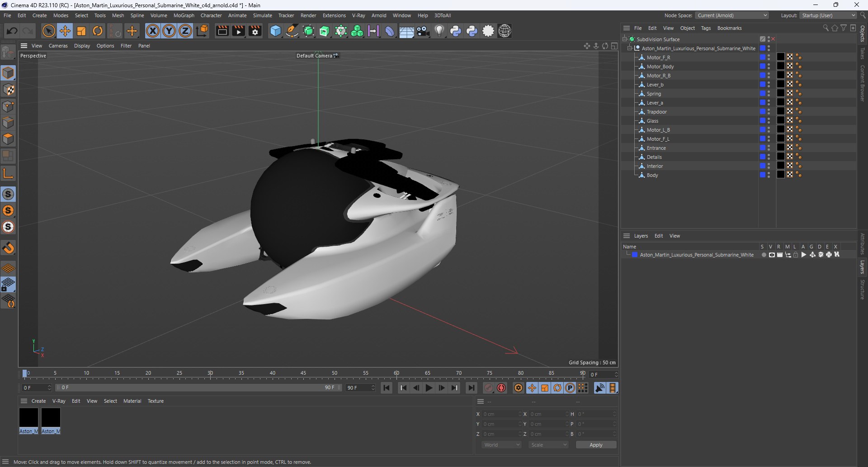Search objects with magnifier icon

pyautogui.click(x=826, y=28)
